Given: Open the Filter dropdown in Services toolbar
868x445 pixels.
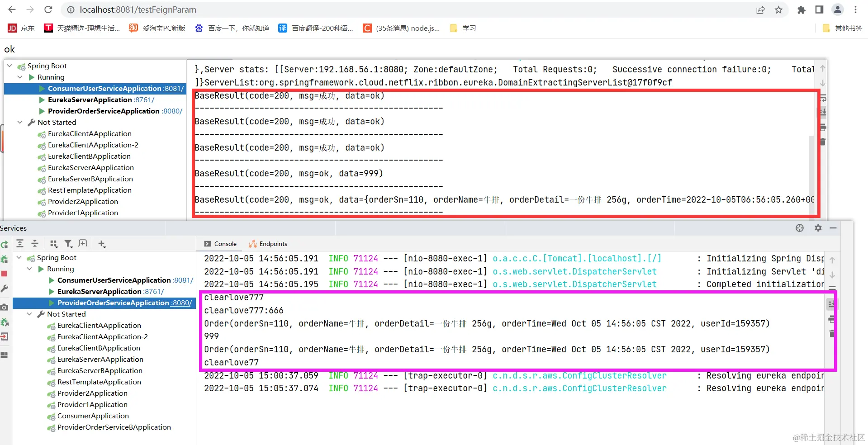Looking at the screenshot, I should (x=68, y=244).
